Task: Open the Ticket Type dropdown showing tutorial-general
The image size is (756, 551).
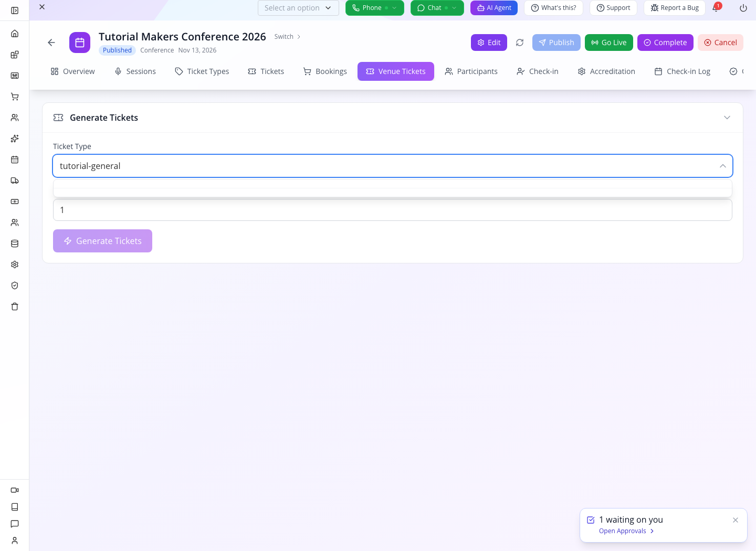Action: [x=393, y=166]
